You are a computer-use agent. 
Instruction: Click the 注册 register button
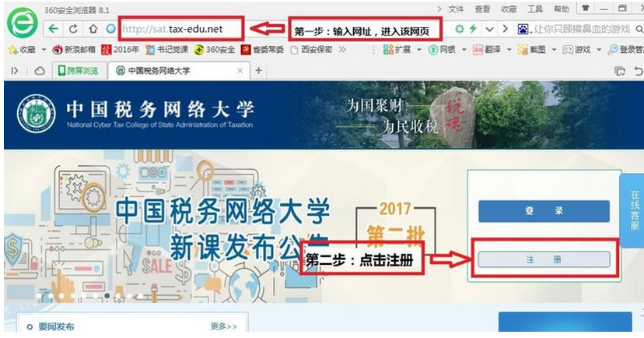coord(544,259)
